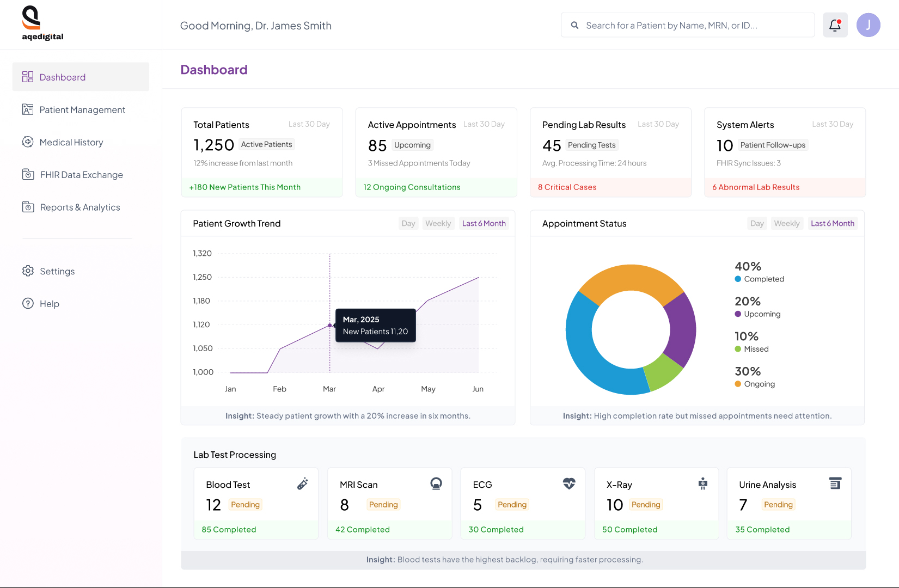Click the patient search field

click(x=687, y=24)
